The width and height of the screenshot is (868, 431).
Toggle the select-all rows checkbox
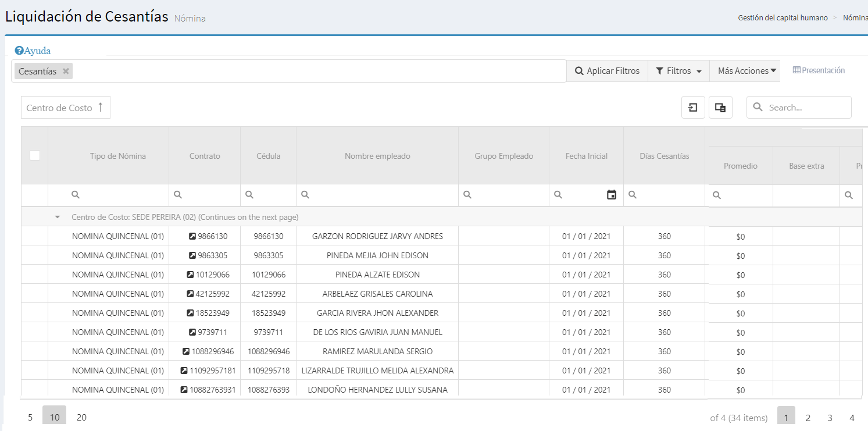tap(35, 155)
